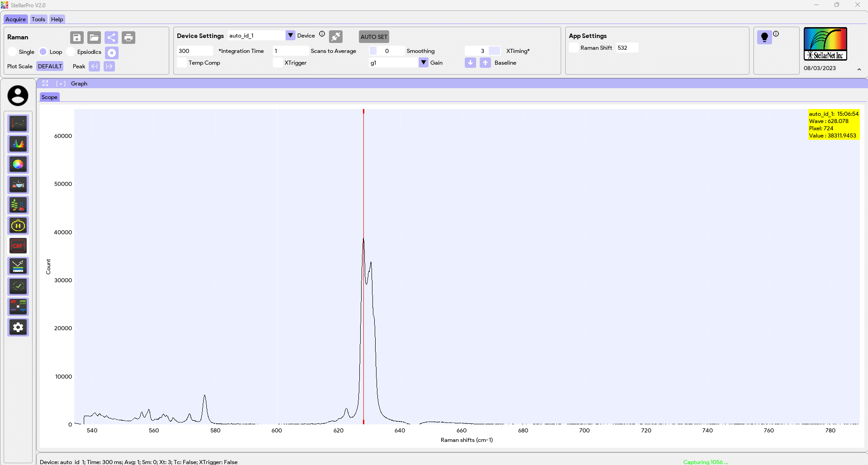Click the graph fullscreen expand icon
The image size is (868, 465).
coord(45,83)
